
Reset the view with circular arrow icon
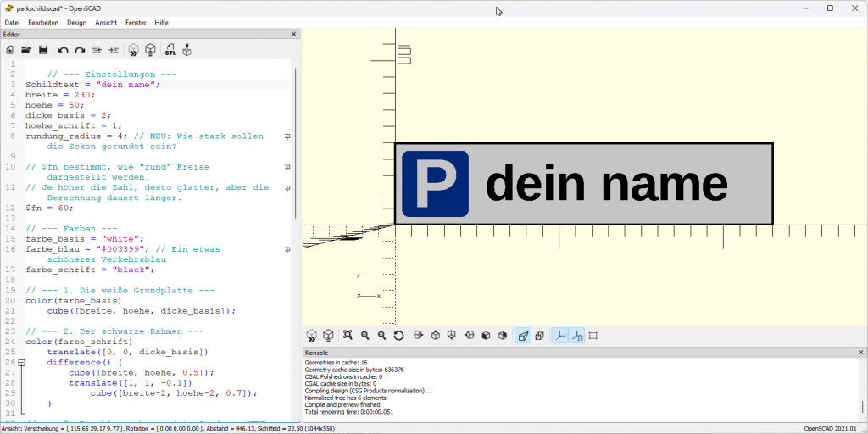(398, 336)
